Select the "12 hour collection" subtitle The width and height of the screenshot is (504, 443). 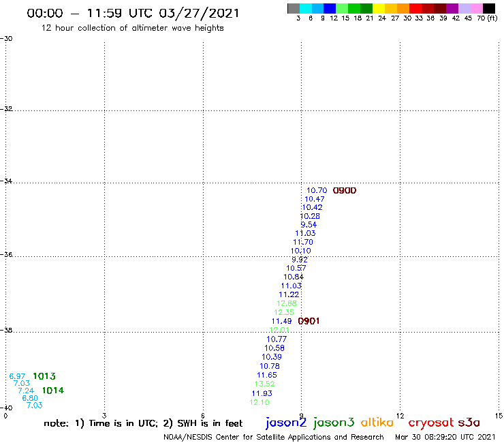tap(132, 28)
